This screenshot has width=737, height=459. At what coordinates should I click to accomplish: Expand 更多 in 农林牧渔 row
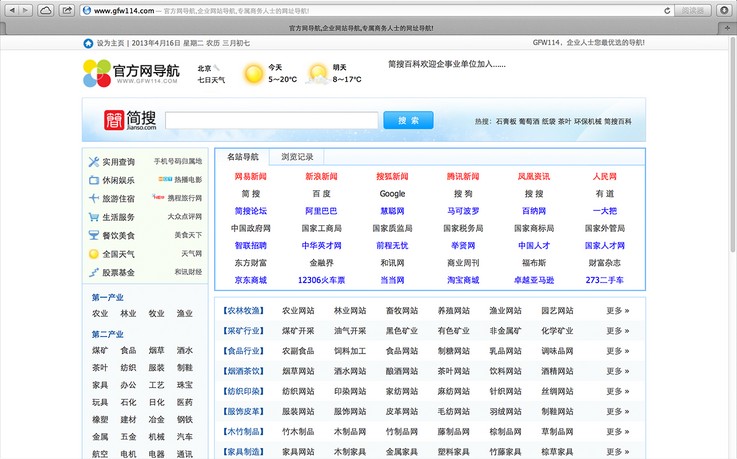[618, 311]
